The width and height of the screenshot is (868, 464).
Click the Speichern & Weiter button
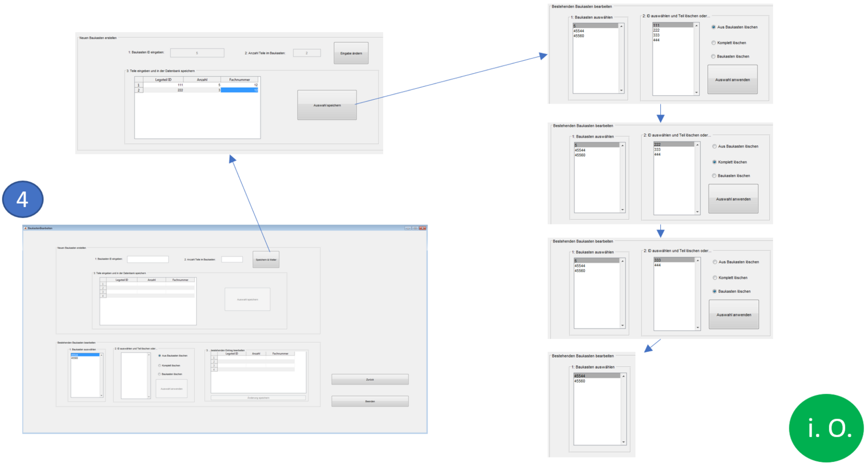pos(266,260)
